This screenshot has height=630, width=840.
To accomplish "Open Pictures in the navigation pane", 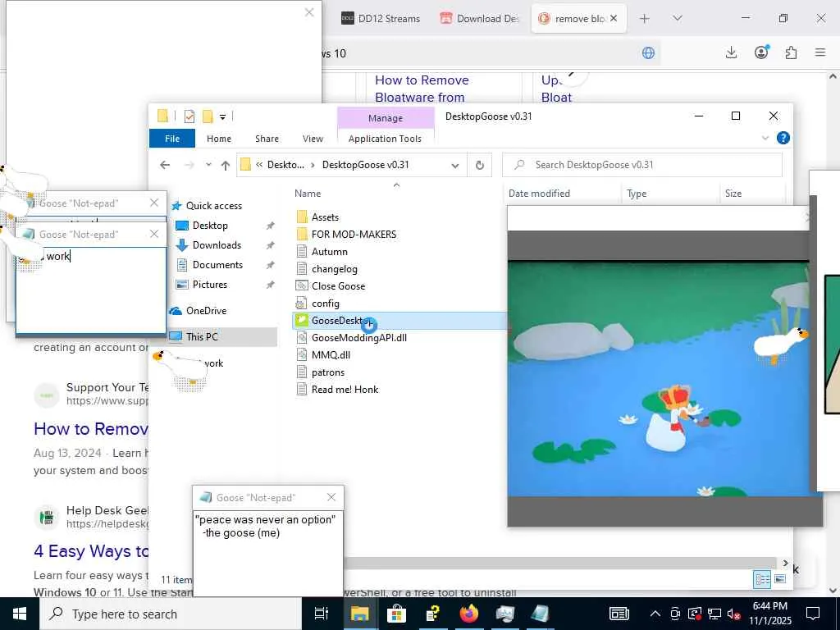I will (209, 285).
